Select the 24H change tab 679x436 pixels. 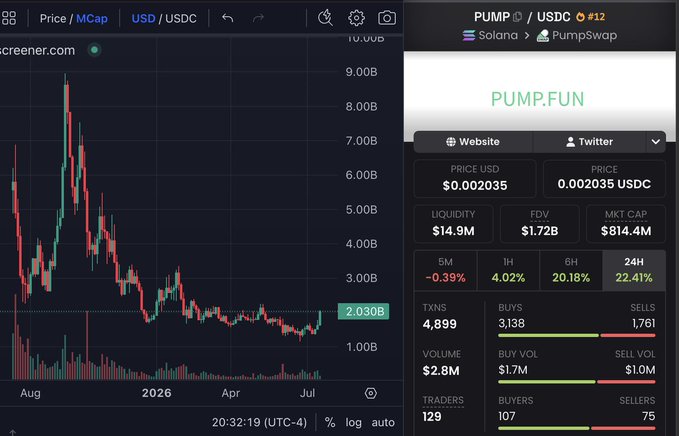coord(634,270)
